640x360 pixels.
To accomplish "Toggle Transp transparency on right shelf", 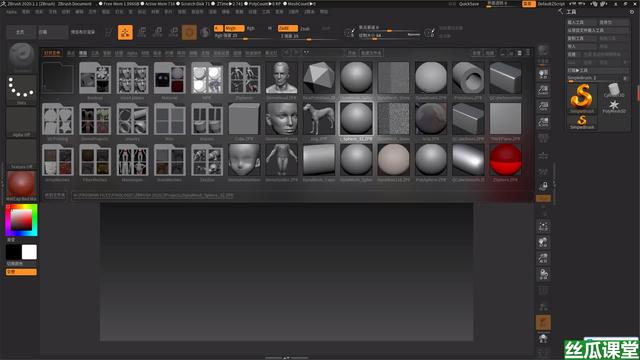I will pyautogui.click(x=543, y=306).
